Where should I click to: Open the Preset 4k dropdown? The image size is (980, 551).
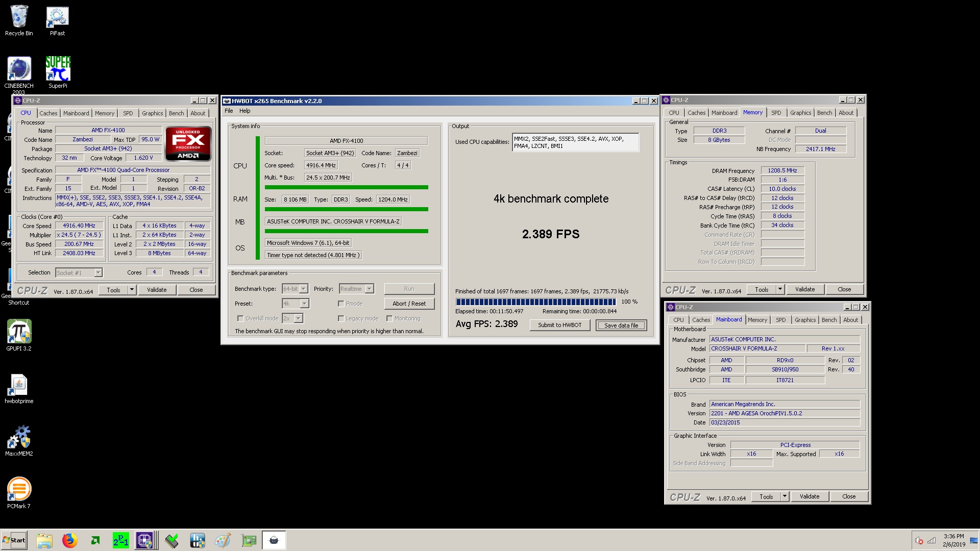pos(295,304)
